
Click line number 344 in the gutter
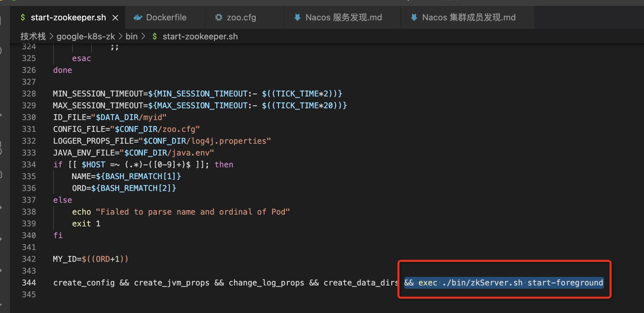29,282
